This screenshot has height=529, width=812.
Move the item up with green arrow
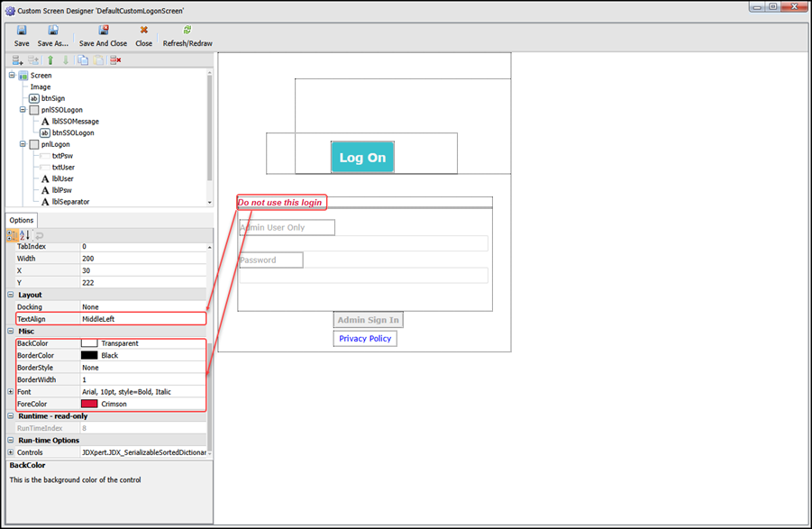50,60
